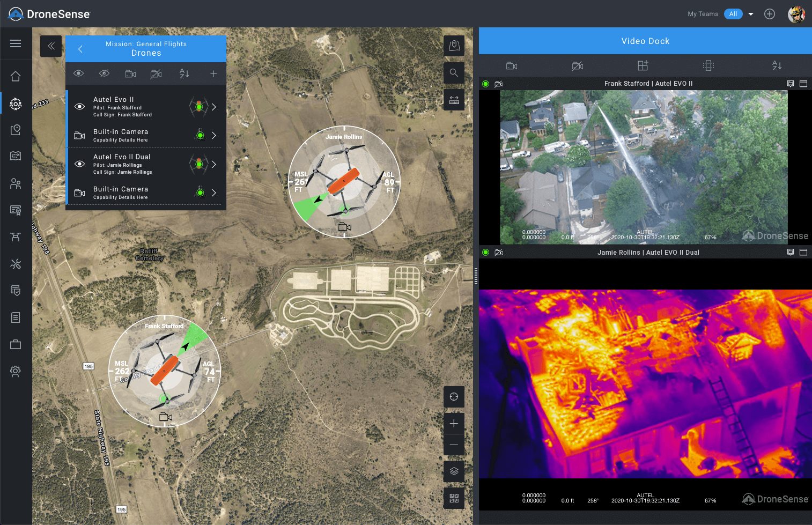Click the recenter crosshair map button
The width and height of the screenshot is (812, 525).
click(x=454, y=397)
